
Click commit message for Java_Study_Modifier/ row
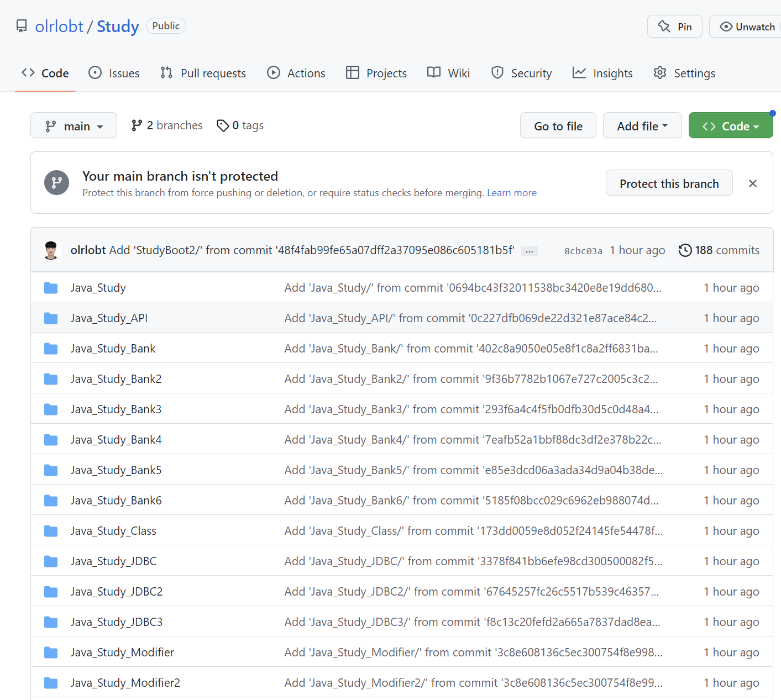point(474,652)
